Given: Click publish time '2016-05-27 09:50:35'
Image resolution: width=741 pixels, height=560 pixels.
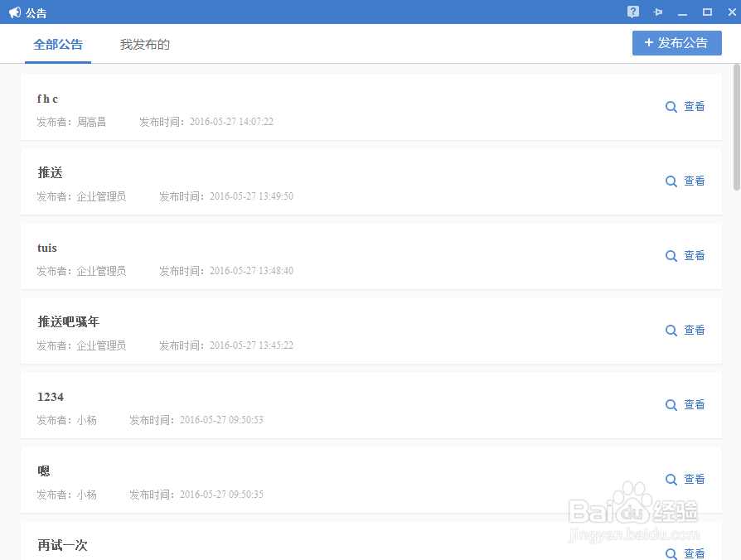Looking at the screenshot, I should [221, 495].
